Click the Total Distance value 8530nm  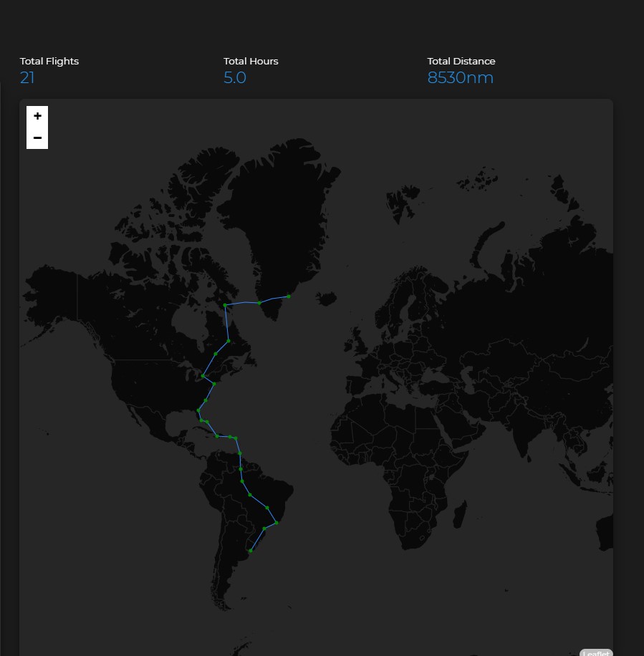click(x=460, y=78)
